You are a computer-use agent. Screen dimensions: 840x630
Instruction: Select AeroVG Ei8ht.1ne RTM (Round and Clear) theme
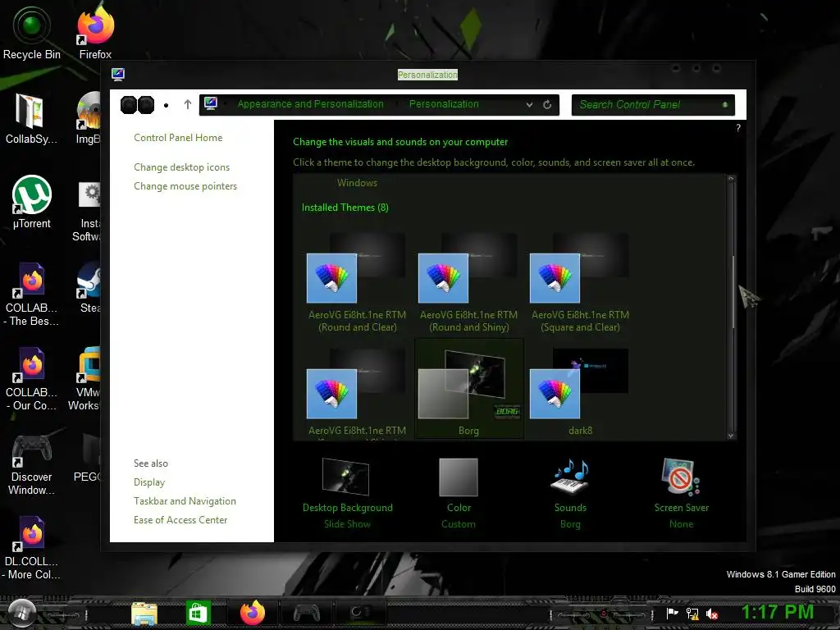(358, 283)
